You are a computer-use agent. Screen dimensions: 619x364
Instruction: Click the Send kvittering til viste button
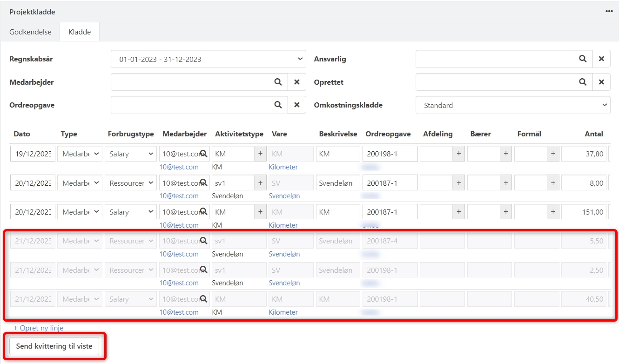[x=54, y=346]
